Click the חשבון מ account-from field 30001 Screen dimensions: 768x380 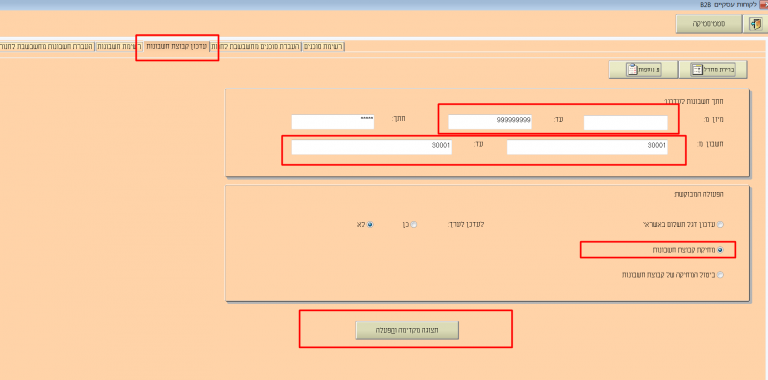pos(587,147)
